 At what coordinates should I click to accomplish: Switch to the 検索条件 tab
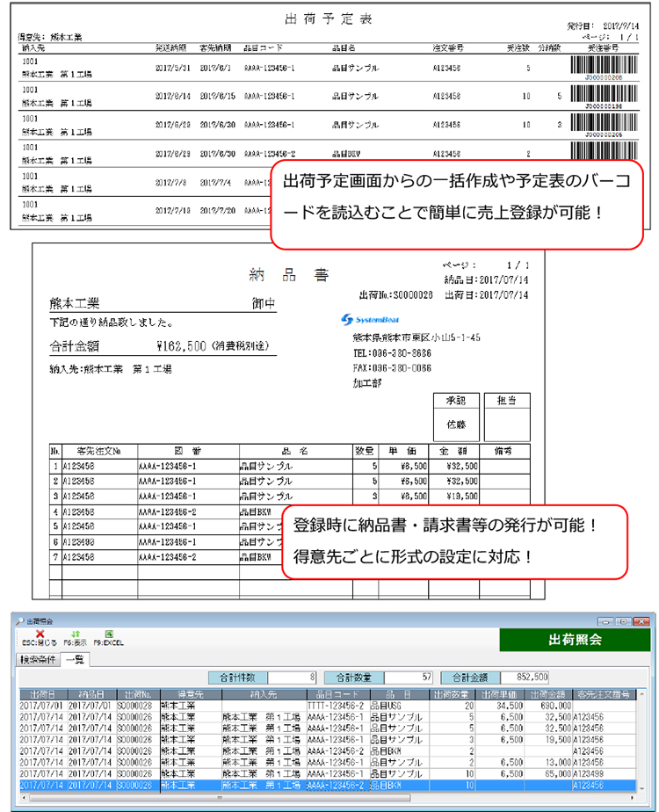coord(39,659)
